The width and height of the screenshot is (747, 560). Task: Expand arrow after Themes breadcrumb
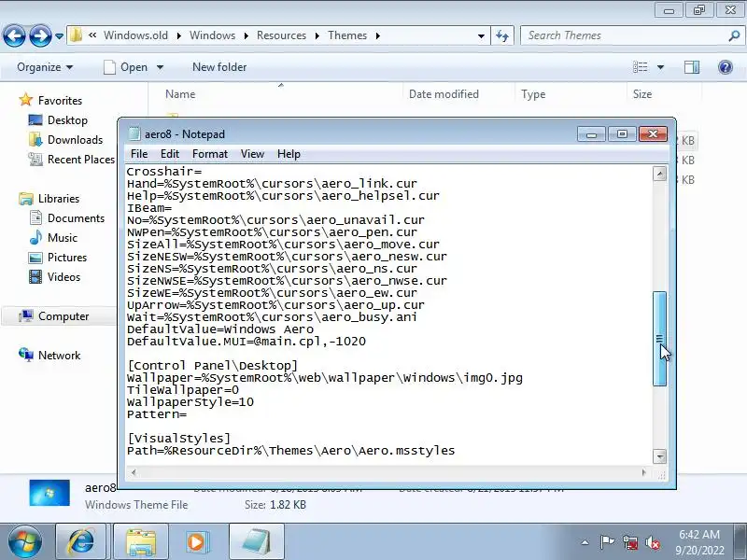click(378, 35)
